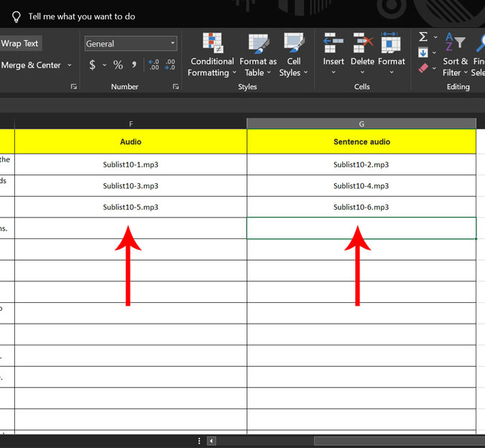Toggle Wrap Text

tap(20, 43)
